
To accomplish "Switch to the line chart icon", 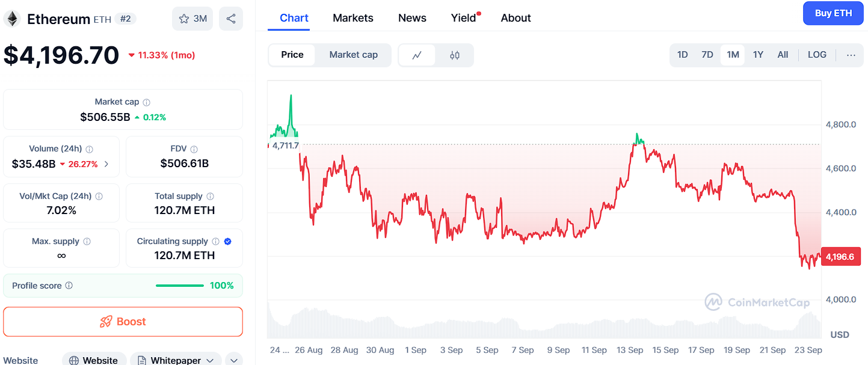I will (x=417, y=55).
